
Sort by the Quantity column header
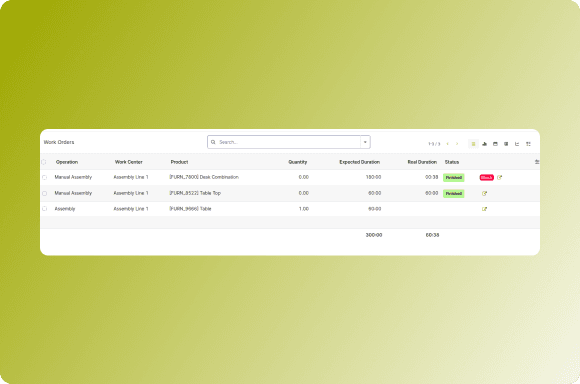coord(298,162)
